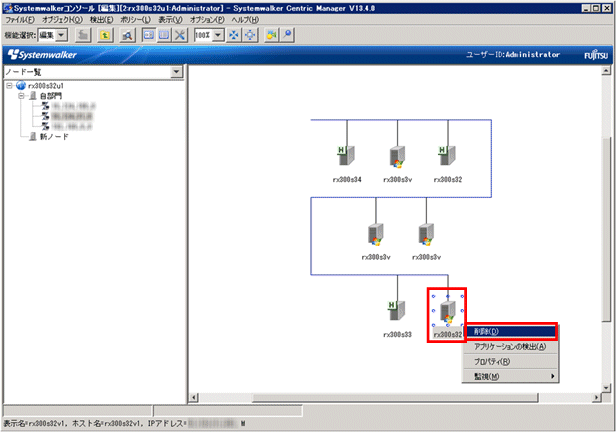The width and height of the screenshot is (616, 432).
Task: Click the rx300s32u1 globe icon in tree
Action: (x=21, y=86)
